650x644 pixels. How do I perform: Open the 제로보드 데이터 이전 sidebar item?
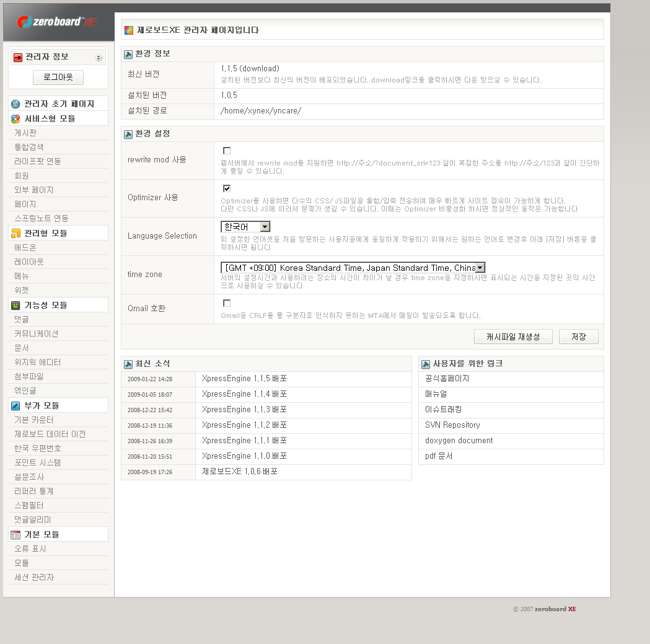coord(50,434)
